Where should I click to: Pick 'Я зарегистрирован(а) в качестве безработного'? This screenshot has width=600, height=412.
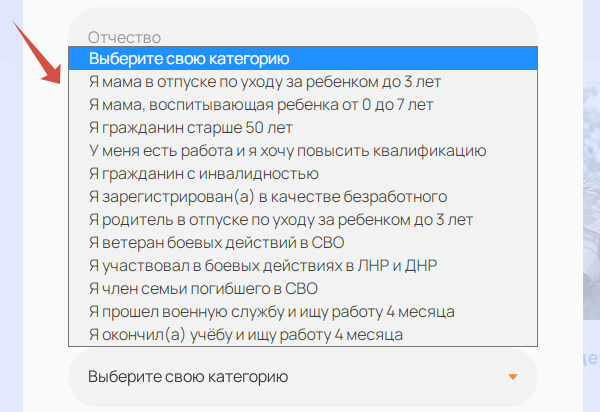303,196
